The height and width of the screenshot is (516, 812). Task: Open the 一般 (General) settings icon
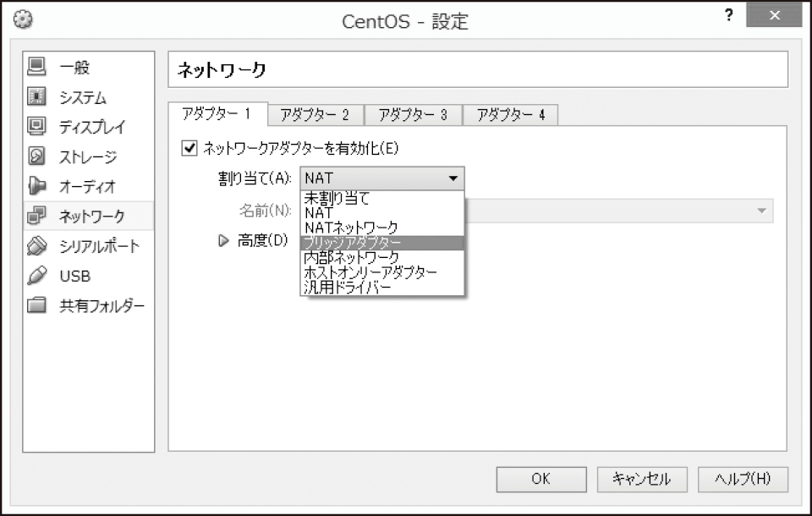36,66
